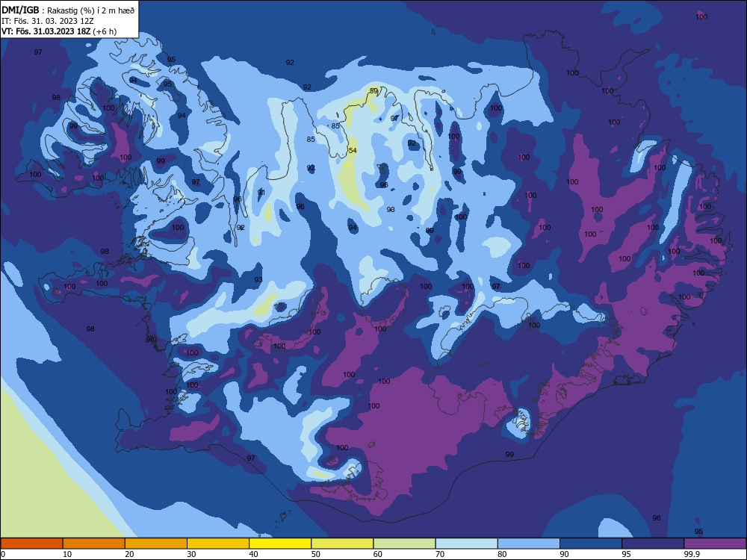Click the header title 'DMI/IGB : Rakastig (%) í 2 m hæð'

click(68, 10)
